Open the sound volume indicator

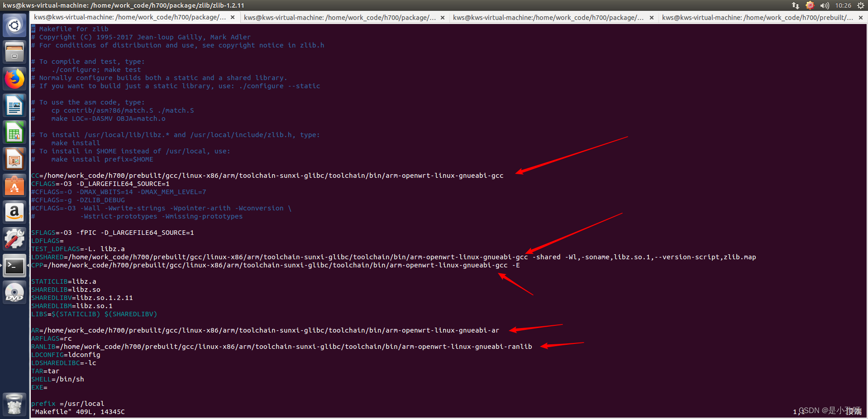825,5
